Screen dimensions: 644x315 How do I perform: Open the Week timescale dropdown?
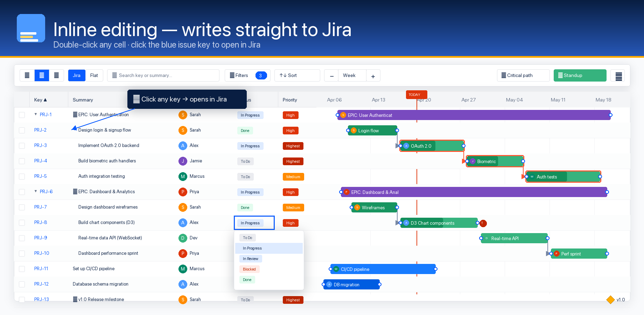click(352, 75)
